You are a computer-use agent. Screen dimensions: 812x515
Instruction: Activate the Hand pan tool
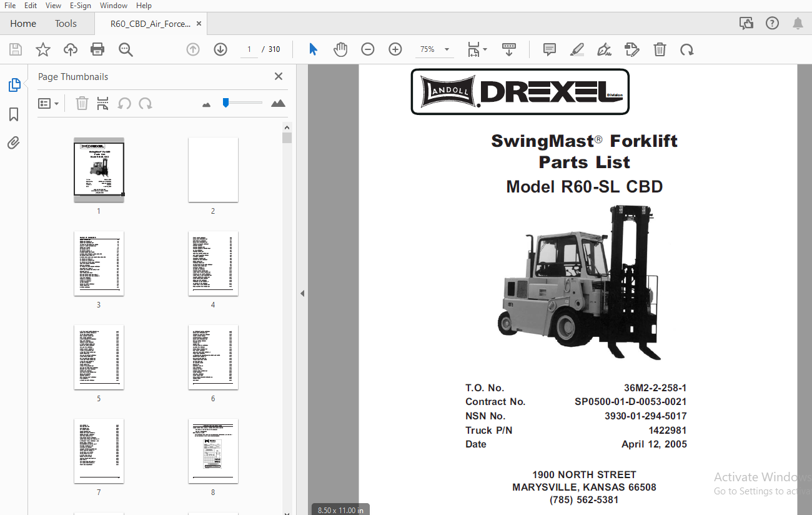(x=340, y=49)
